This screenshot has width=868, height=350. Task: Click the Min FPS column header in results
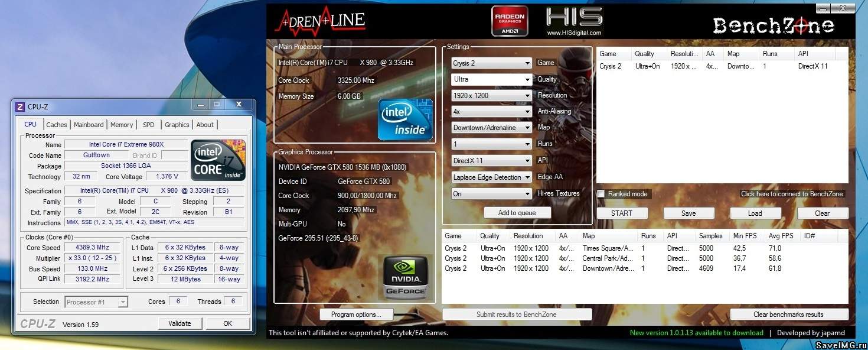click(746, 236)
